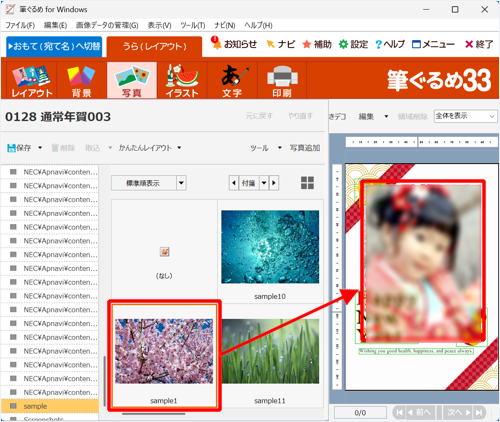Select the 文字 text tool
Viewport: 500px width, 422px height.
pos(232,80)
